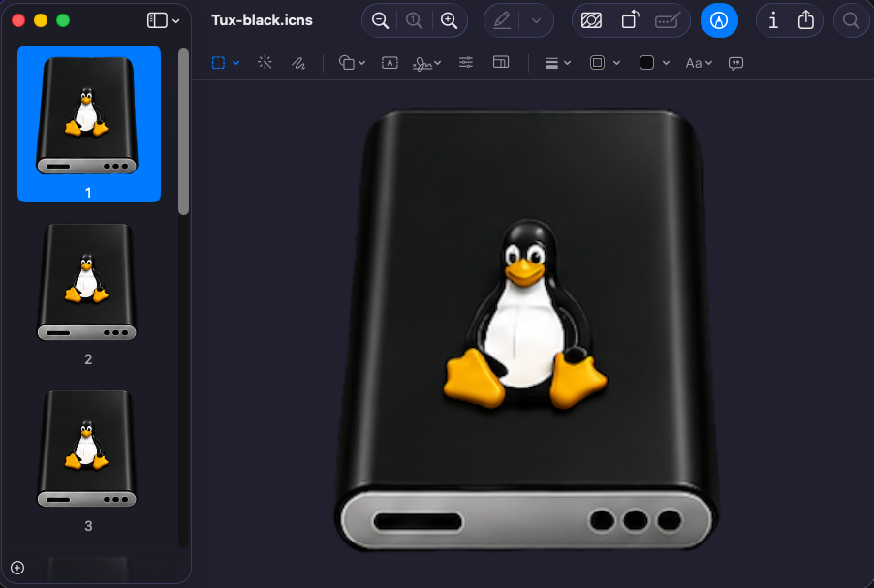Show the Inspector info panel
This screenshot has width=874, height=588.
(x=773, y=20)
